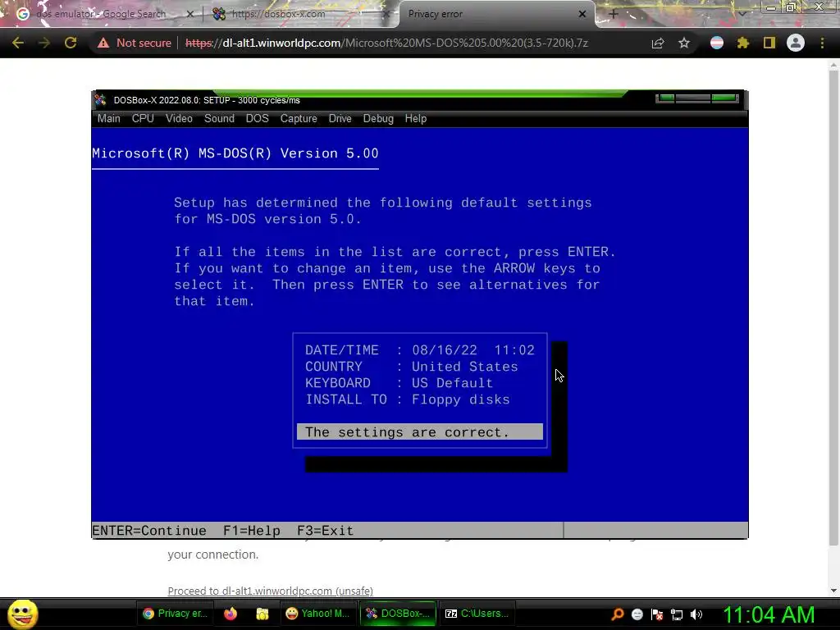This screenshot has height=630, width=840.
Task: Bookmark this page with star icon
Action: (x=684, y=43)
